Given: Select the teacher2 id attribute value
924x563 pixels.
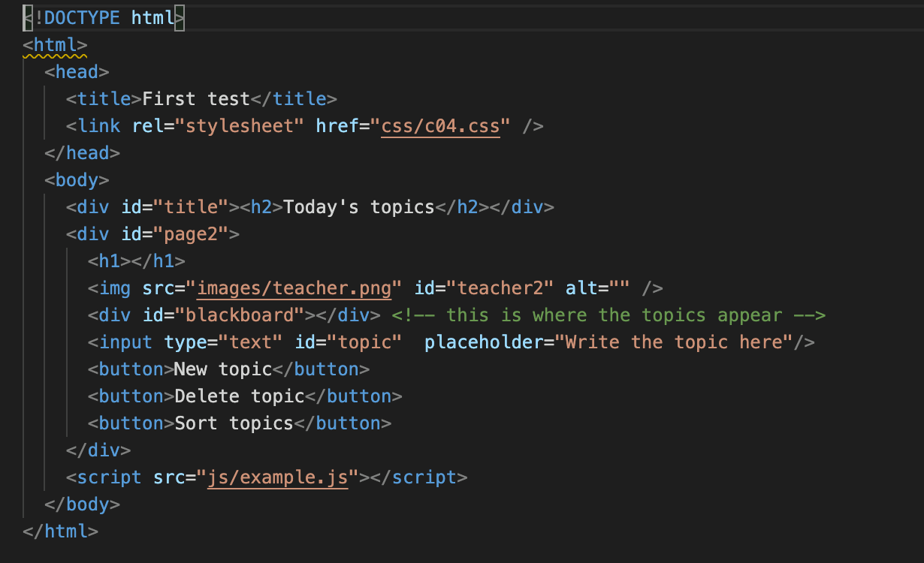Looking at the screenshot, I should click(x=502, y=288).
